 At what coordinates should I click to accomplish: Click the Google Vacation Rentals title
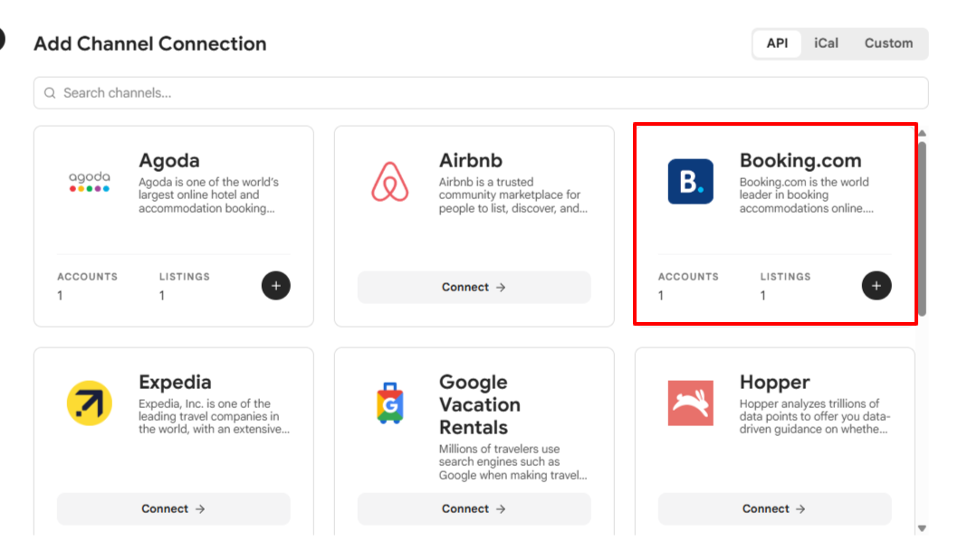[480, 404]
